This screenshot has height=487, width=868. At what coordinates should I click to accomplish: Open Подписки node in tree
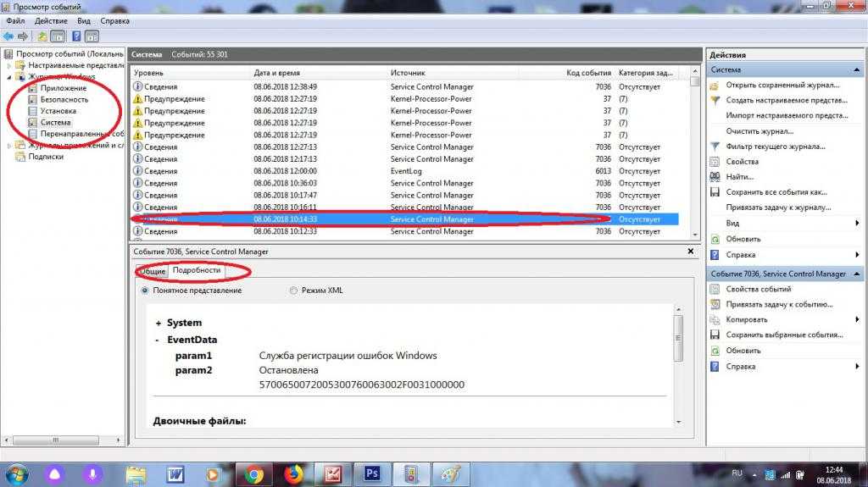pos(46,157)
